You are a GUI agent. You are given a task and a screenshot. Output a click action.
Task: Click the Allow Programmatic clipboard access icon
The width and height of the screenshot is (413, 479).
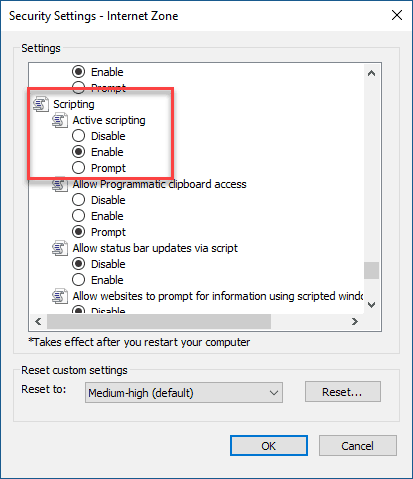[60, 185]
